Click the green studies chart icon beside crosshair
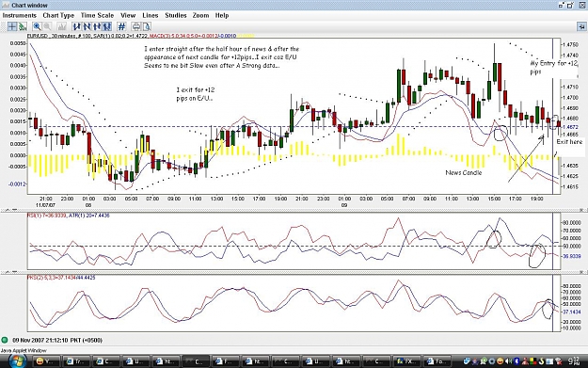The width and height of the screenshot is (588, 368). pos(23,26)
